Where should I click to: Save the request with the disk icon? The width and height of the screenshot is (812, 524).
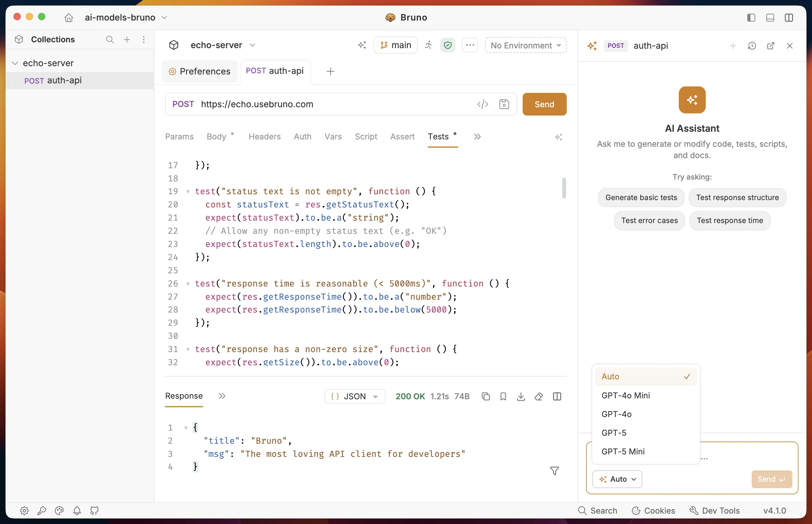504,104
